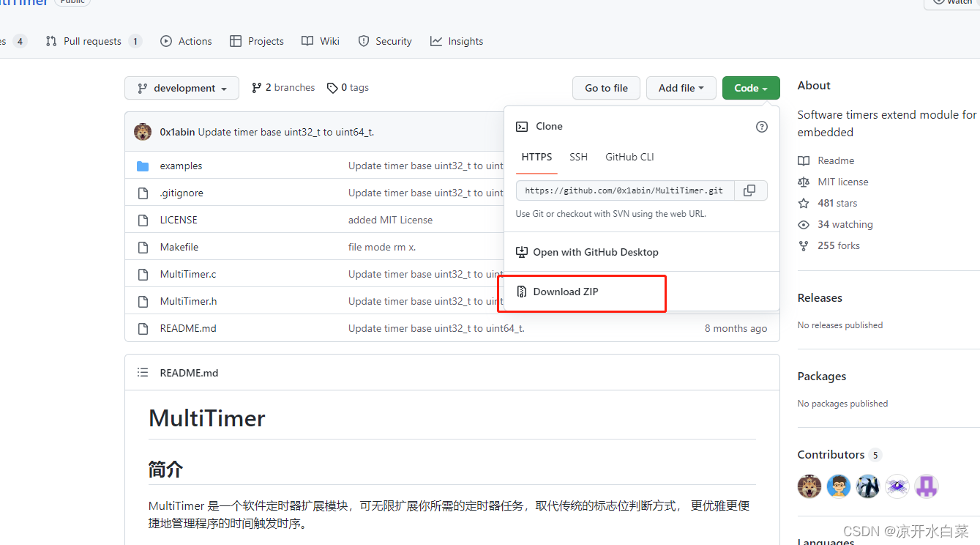The width and height of the screenshot is (980, 545).
Task: Open the latest commit message link
Action: pos(286,133)
